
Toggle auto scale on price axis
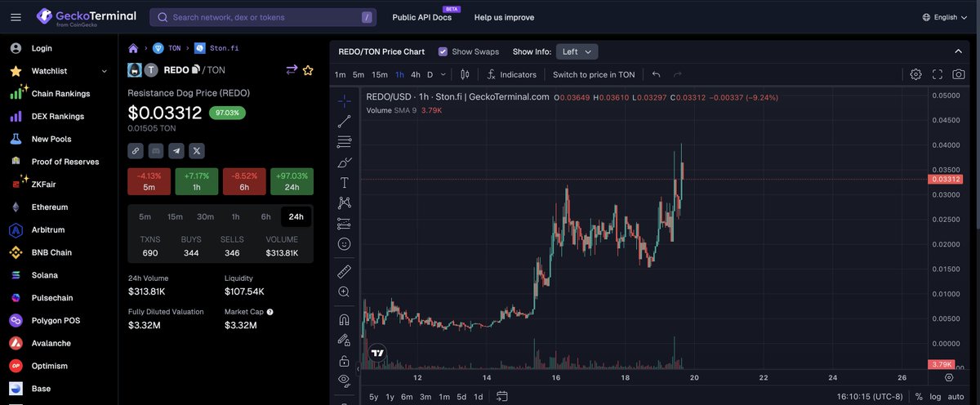[x=956, y=397]
